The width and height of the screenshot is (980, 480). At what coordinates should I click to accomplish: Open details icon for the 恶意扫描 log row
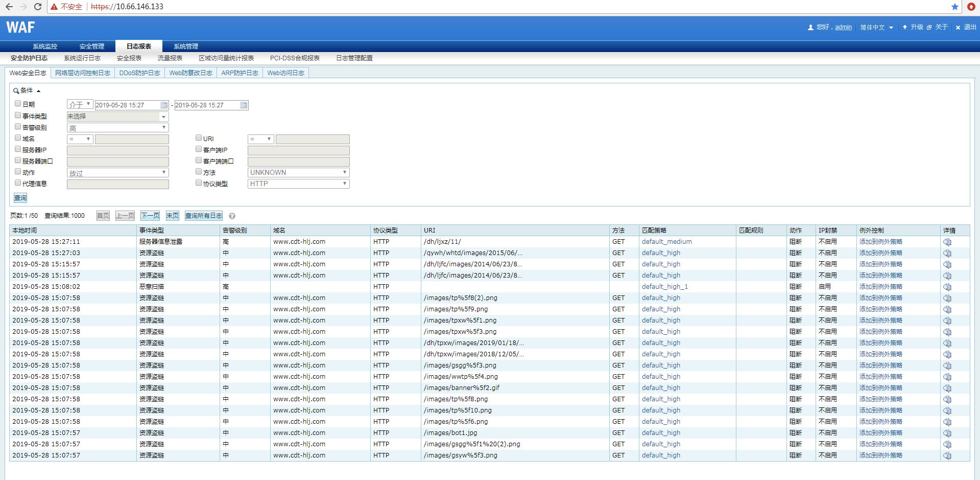[947, 287]
